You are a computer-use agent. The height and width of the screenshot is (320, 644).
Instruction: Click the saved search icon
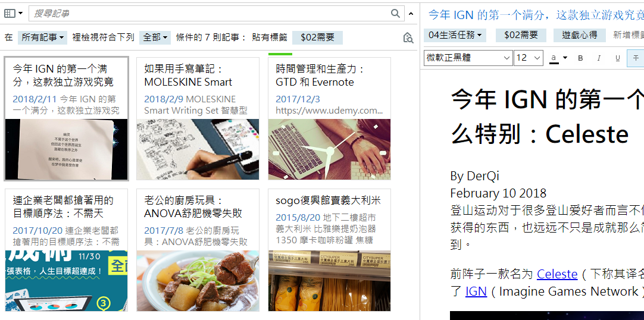coord(408,37)
